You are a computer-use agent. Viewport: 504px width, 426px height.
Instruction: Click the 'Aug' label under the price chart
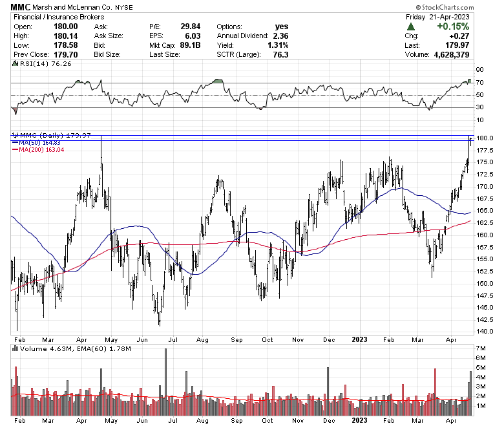click(202, 339)
